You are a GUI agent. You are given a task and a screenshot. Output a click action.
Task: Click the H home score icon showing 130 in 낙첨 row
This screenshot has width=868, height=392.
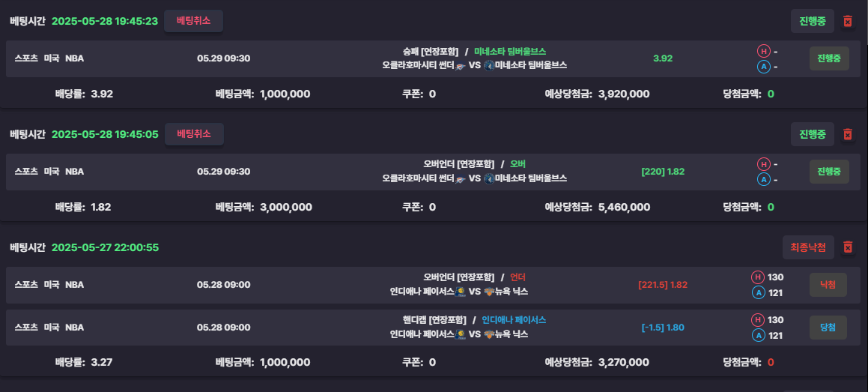point(756,277)
